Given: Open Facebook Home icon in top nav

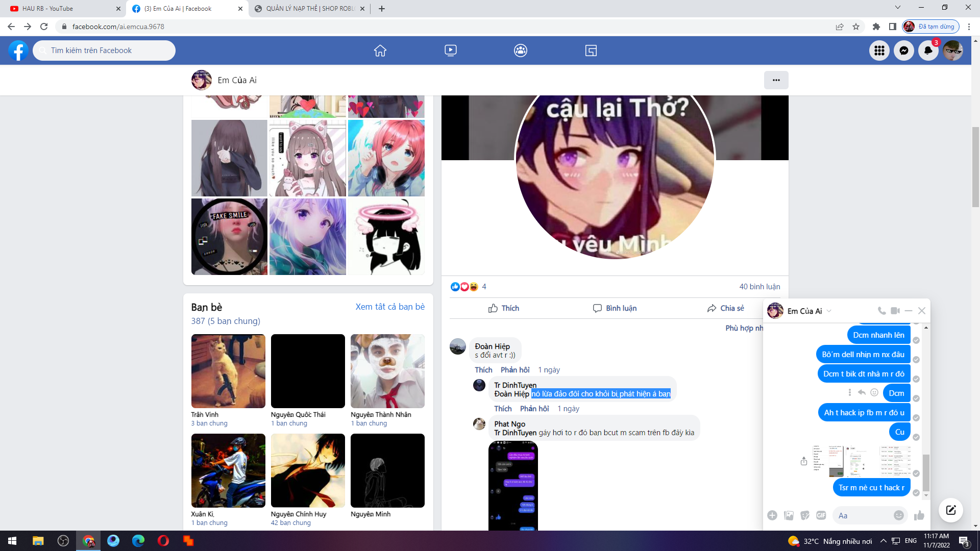Looking at the screenshot, I should (x=380, y=51).
